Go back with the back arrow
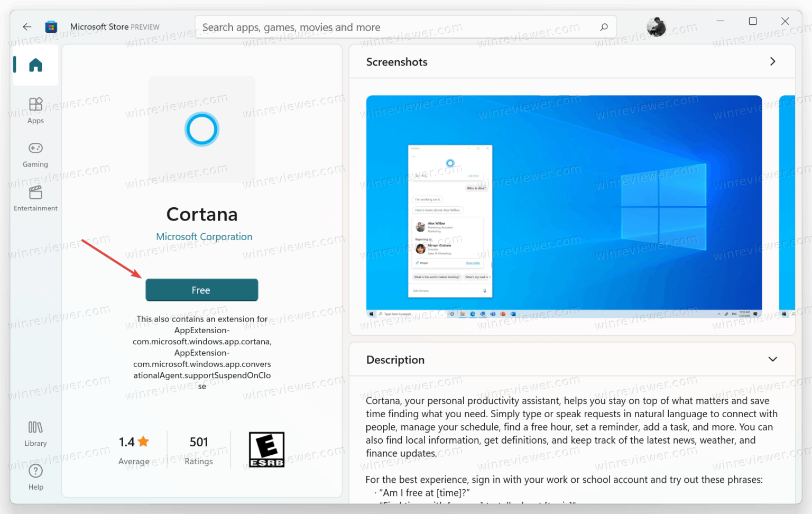This screenshot has height=514, width=812. (x=27, y=26)
